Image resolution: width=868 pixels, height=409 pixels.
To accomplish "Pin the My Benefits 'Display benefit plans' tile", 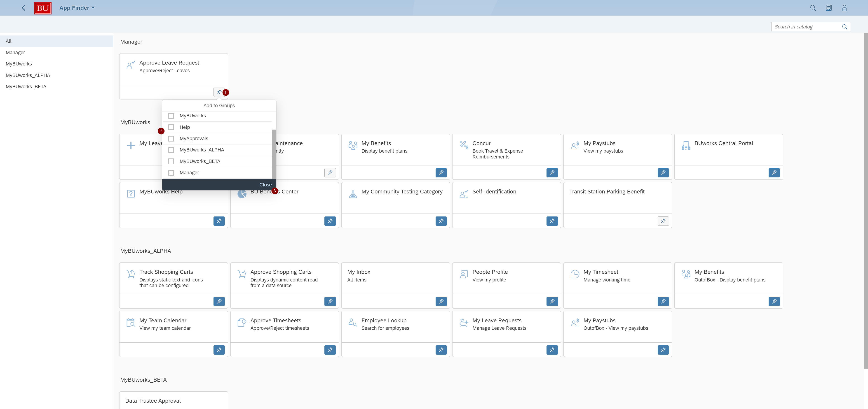I will click(441, 173).
